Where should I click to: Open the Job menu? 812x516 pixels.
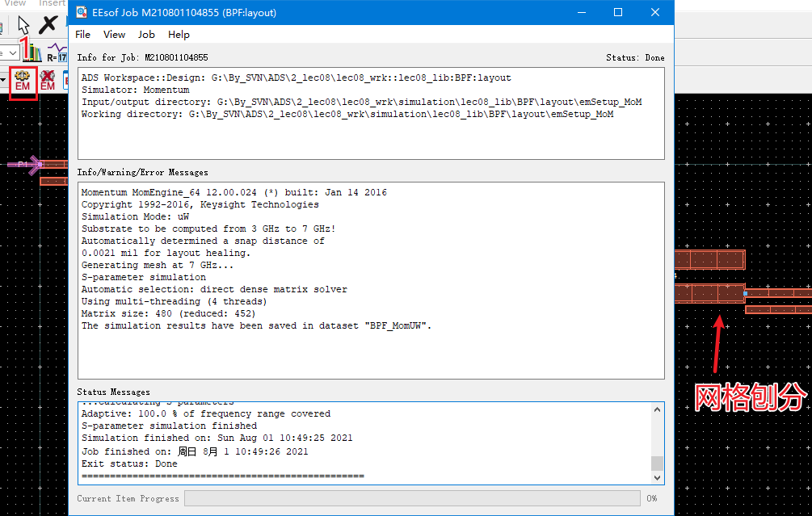[146, 35]
